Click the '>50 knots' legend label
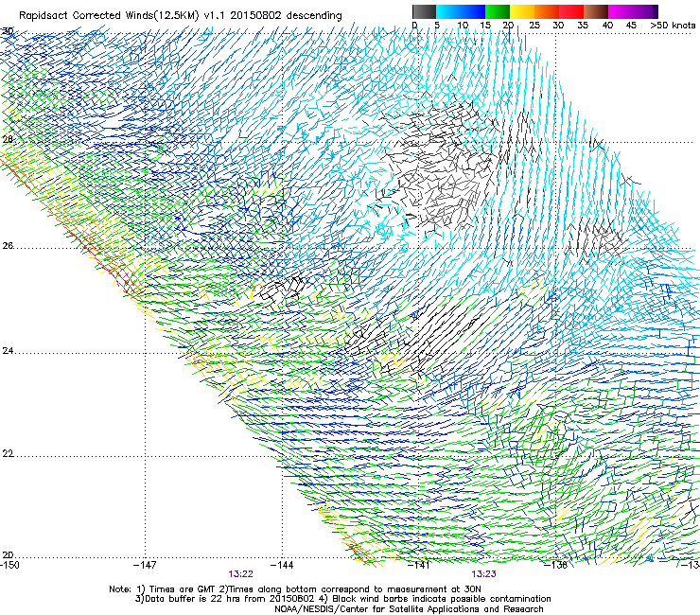Screen dimensions: 700x615 click(x=673, y=26)
